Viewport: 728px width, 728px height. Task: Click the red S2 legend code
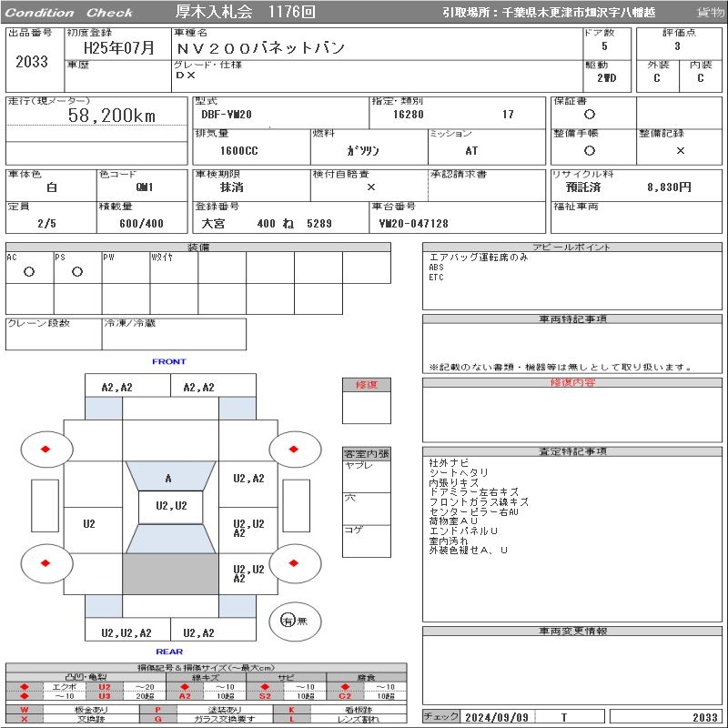[x=265, y=695]
